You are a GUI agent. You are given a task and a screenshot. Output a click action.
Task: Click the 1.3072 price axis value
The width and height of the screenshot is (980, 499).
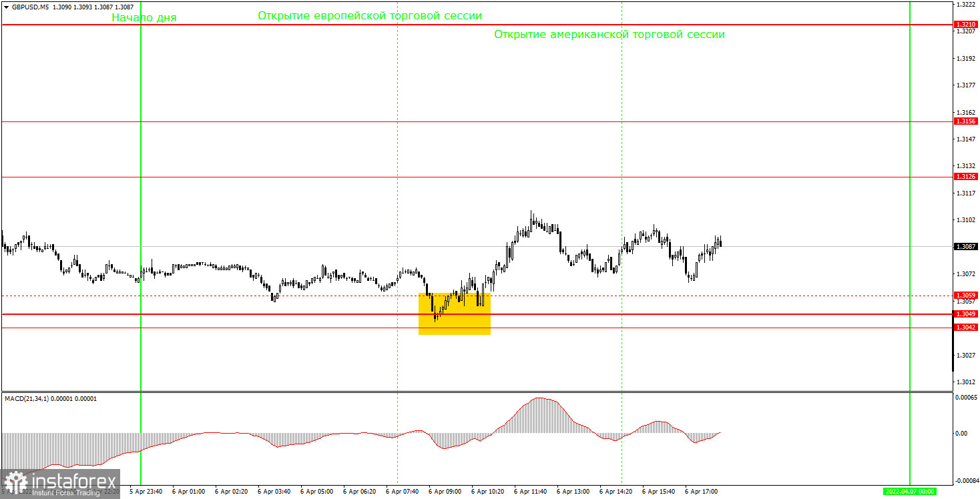965,274
